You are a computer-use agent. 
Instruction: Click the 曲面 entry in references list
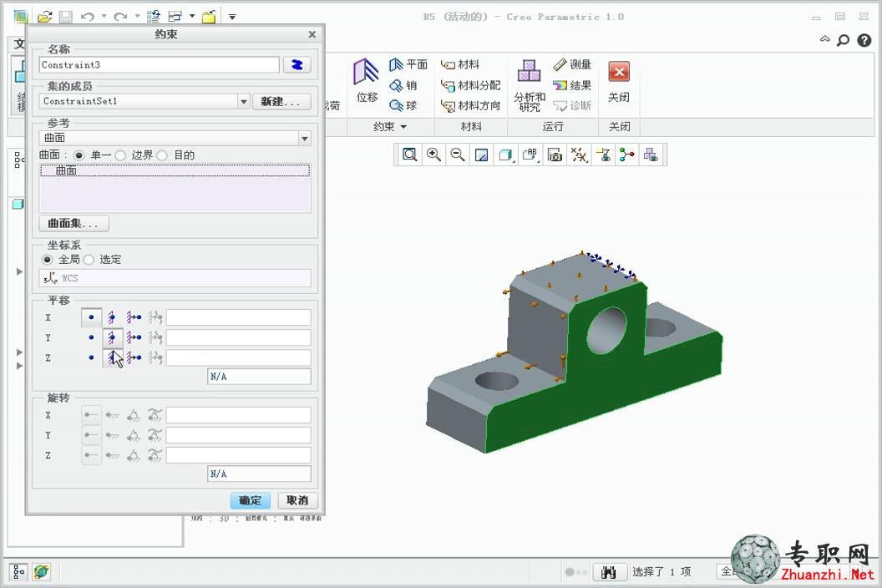175,170
